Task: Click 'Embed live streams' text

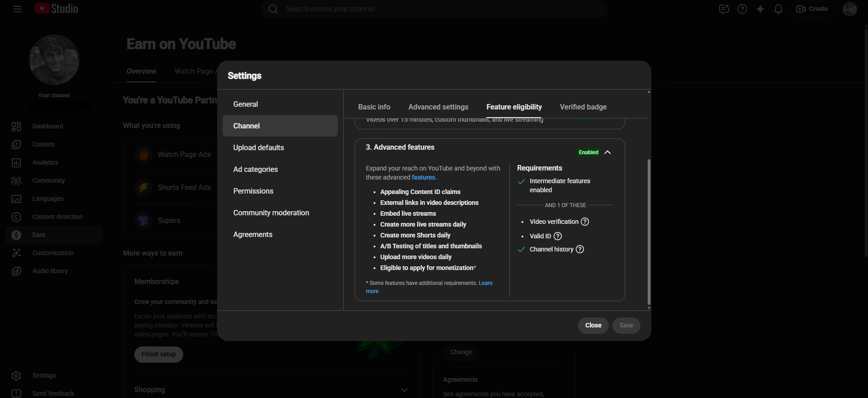Action: (408, 213)
